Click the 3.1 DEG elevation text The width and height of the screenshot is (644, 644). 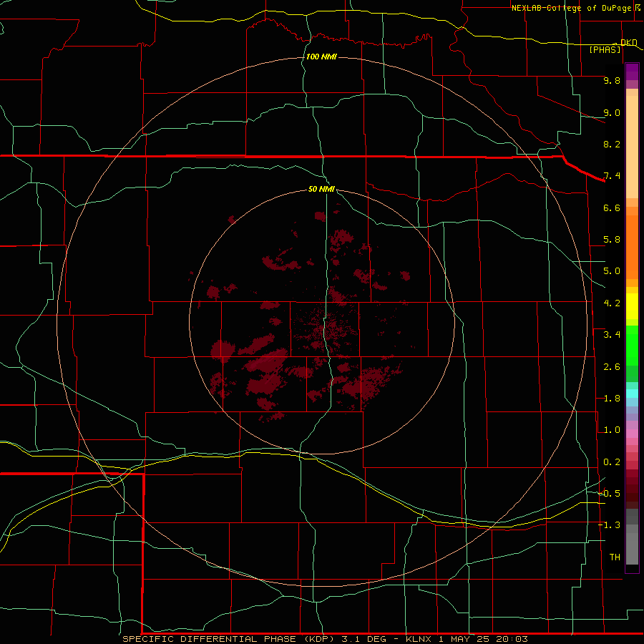point(364,639)
